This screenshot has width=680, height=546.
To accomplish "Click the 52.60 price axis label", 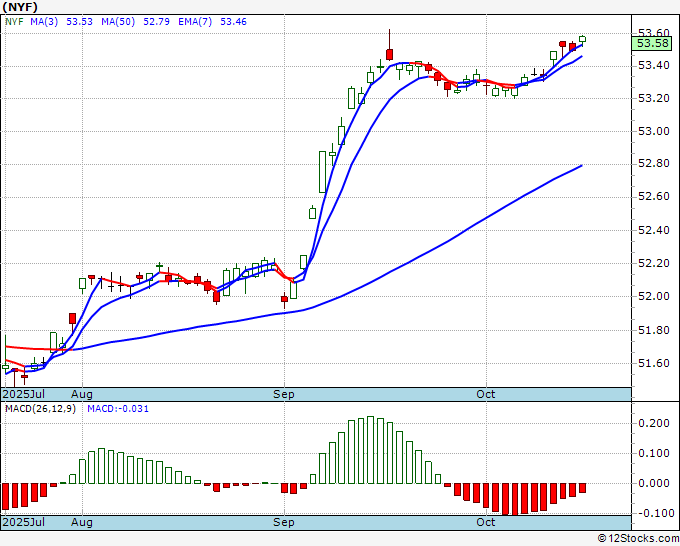I will tap(654, 197).
